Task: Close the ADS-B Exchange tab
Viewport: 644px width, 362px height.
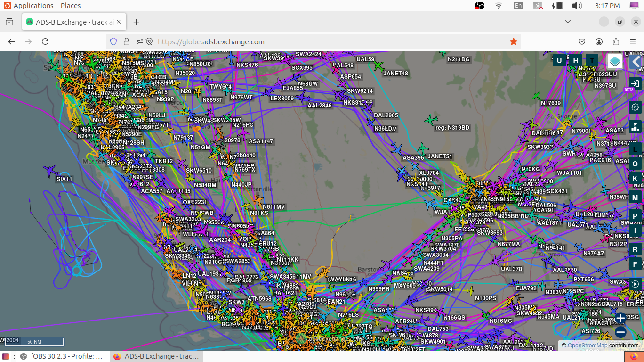Action: (119, 22)
